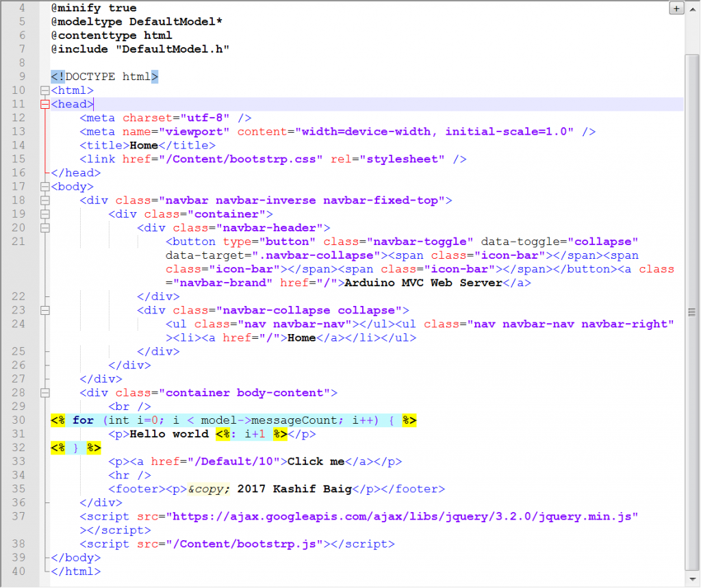
Task: Click line number 37 in the gutter
Action: pyautogui.click(x=18, y=516)
